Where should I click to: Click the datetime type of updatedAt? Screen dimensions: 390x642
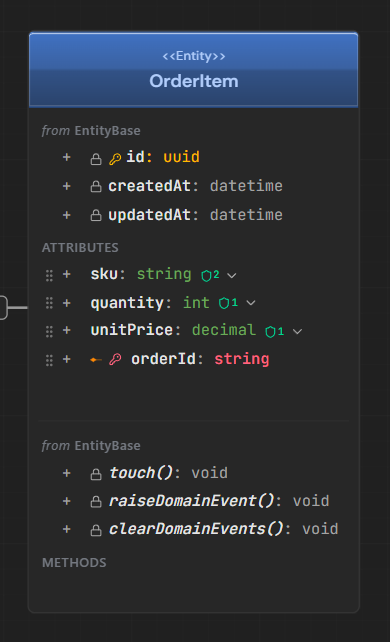point(246,215)
